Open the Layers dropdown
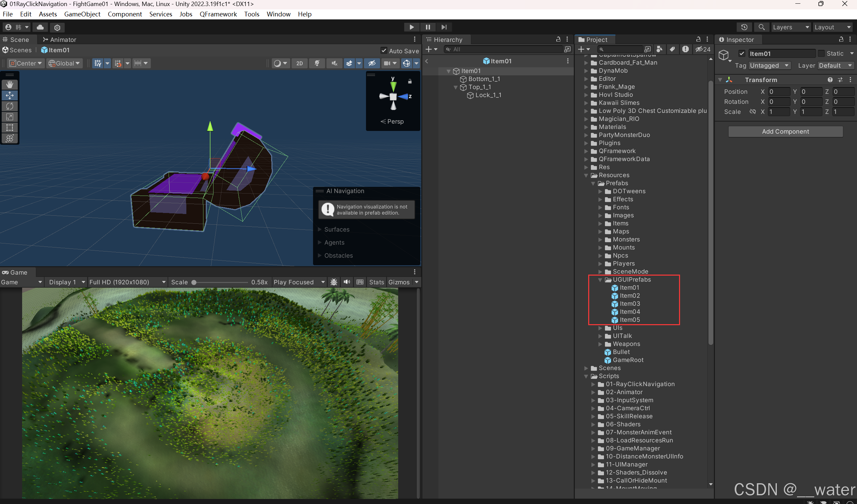857x504 pixels. click(x=790, y=27)
